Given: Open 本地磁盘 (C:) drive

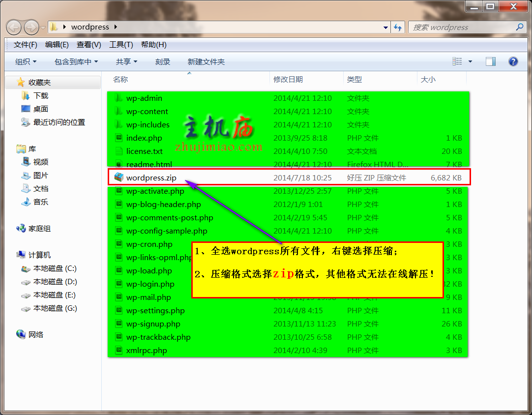Looking at the screenshot, I should pyautogui.click(x=55, y=268).
